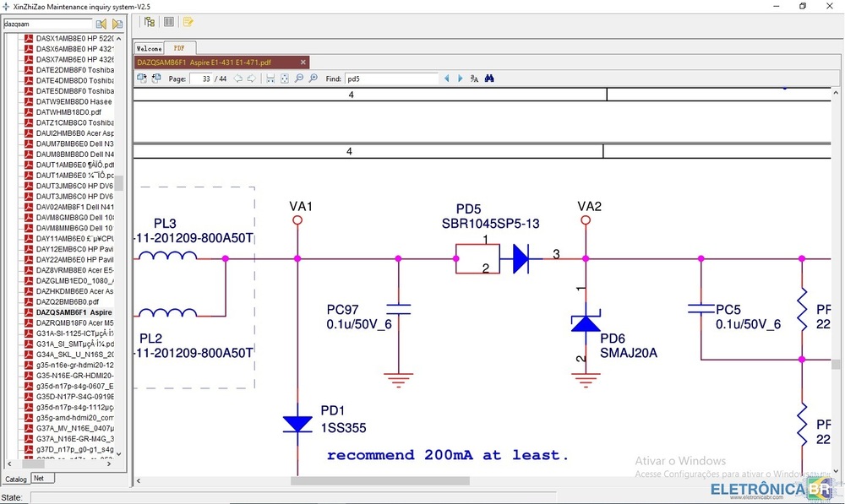Go to next PDF page arrow

251,79
